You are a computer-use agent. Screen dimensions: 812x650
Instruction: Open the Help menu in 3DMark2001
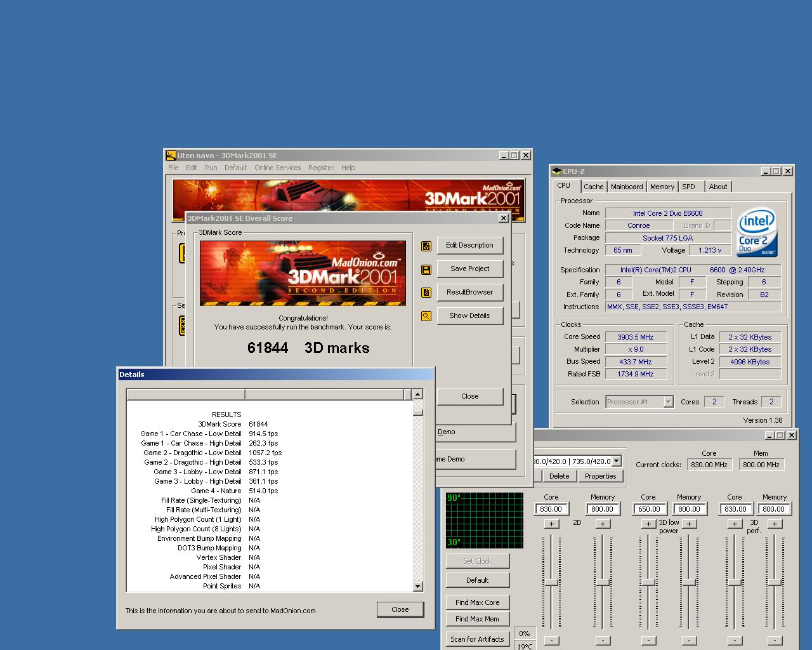348,168
